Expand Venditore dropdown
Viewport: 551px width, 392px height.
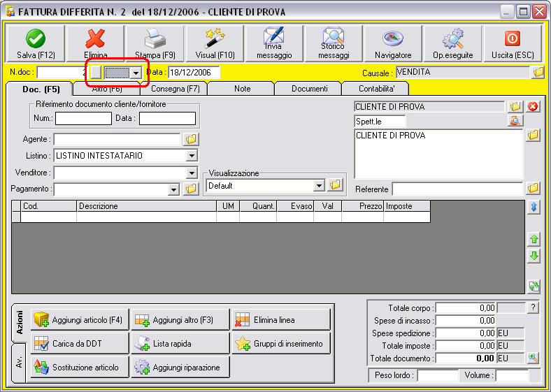(192, 173)
